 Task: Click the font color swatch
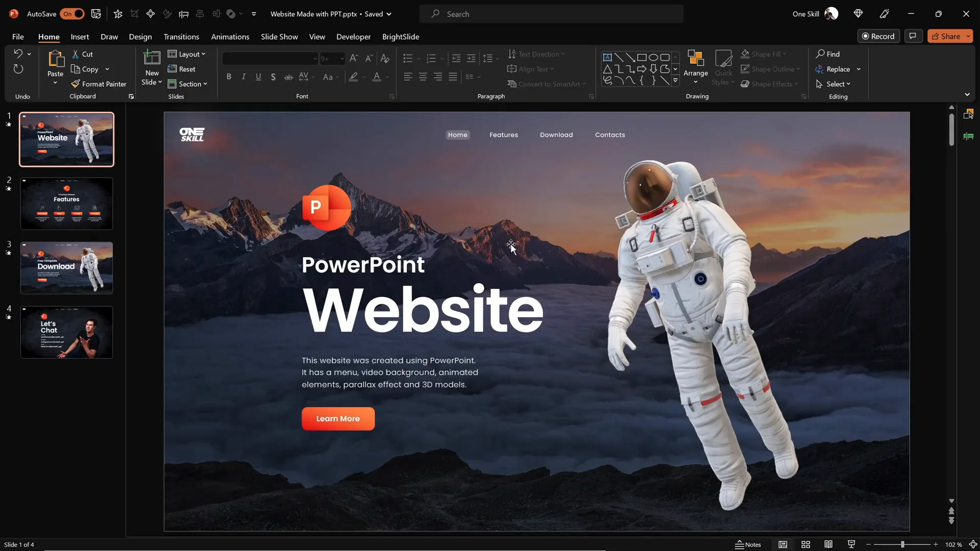(377, 77)
